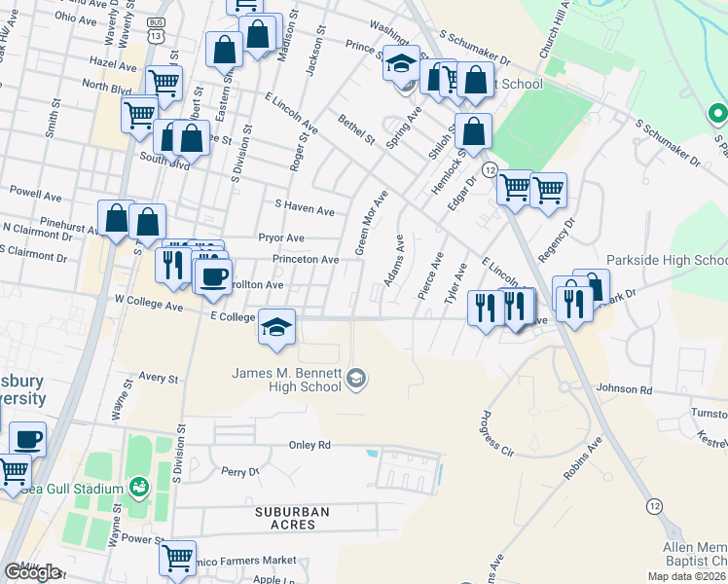Click the Princeton Ave street label
This screenshot has width=728, height=584.
[x=306, y=259]
